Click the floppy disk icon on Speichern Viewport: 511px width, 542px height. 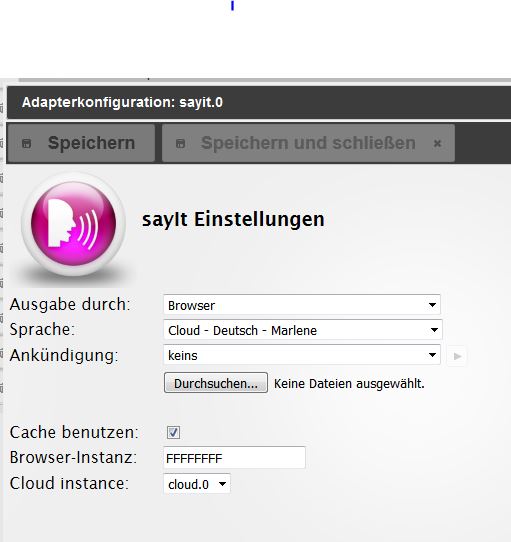(27, 143)
